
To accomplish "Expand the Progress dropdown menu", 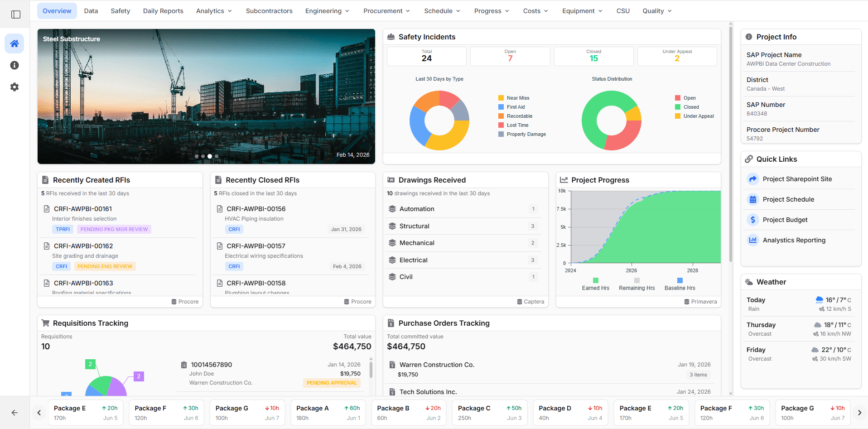I will point(492,11).
